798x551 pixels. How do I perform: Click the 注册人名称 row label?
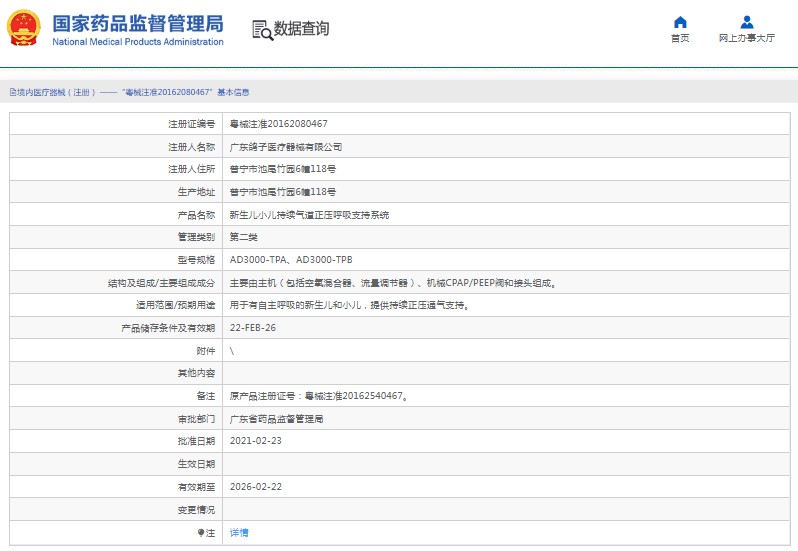tap(191, 147)
